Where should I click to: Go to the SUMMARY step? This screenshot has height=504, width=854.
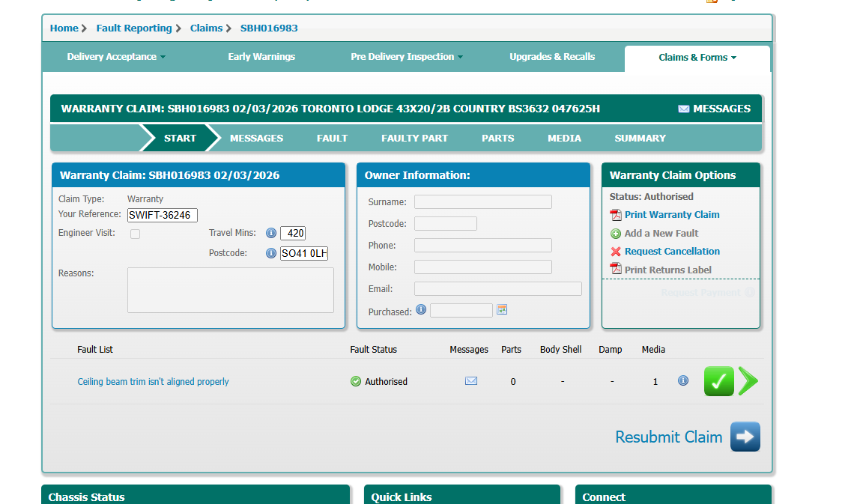pos(640,139)
